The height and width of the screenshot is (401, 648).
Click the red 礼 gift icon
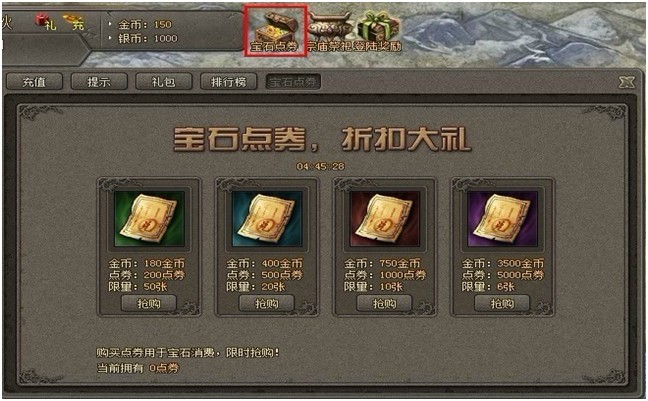(45, 21)
